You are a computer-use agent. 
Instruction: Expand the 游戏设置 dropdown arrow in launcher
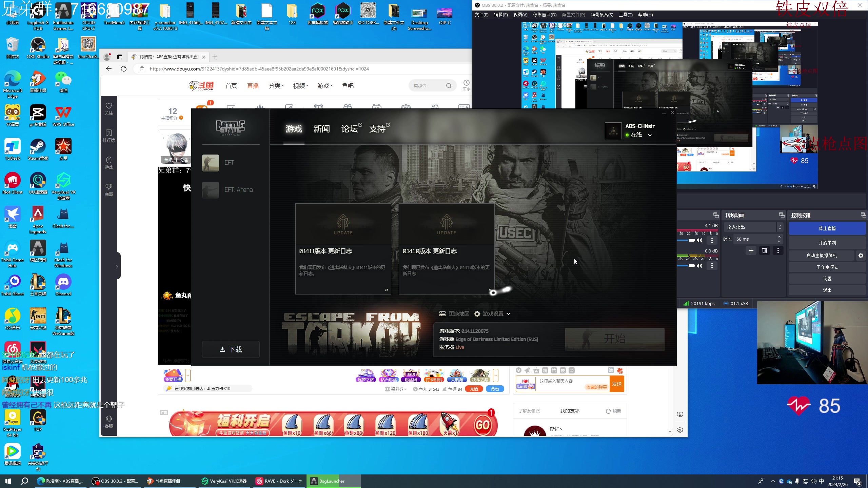point(508,314)
